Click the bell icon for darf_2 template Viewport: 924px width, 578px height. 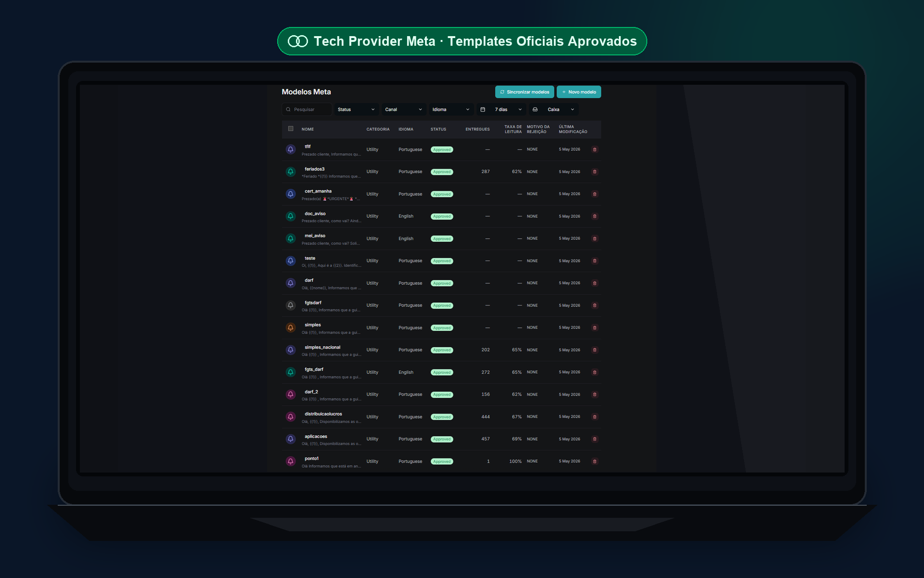coord(291,394)
